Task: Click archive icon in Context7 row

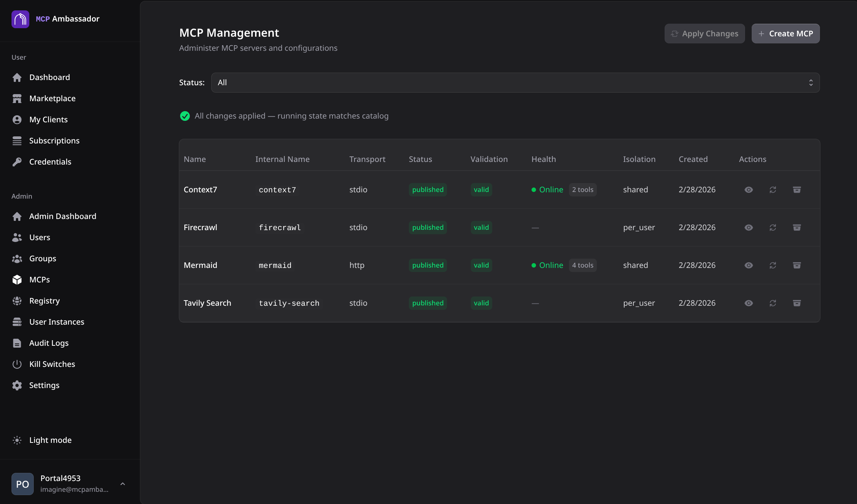Action: [x=797, y=190]
